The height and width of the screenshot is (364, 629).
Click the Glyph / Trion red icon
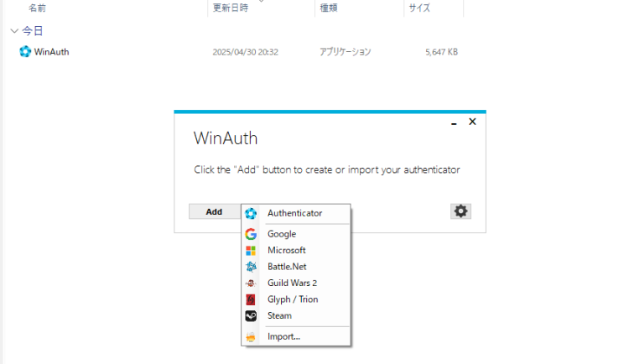click(251, 299)
